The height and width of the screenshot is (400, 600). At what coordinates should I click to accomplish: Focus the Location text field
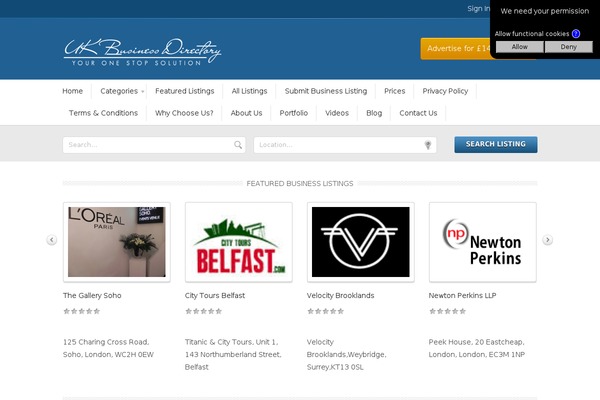[x=345, y=145]
